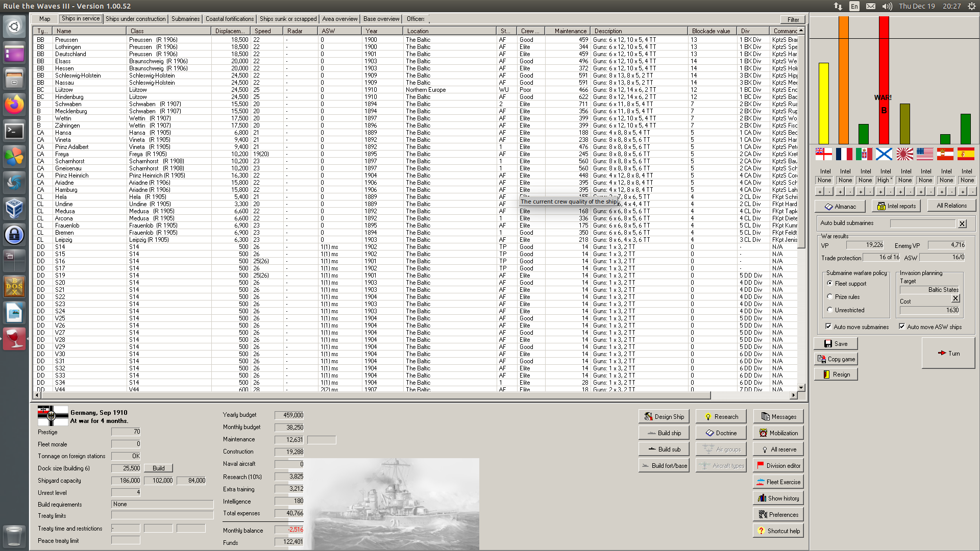980x551 pixels.
Task: Select Prize rules submarine policy
Action: pos(830,296)
